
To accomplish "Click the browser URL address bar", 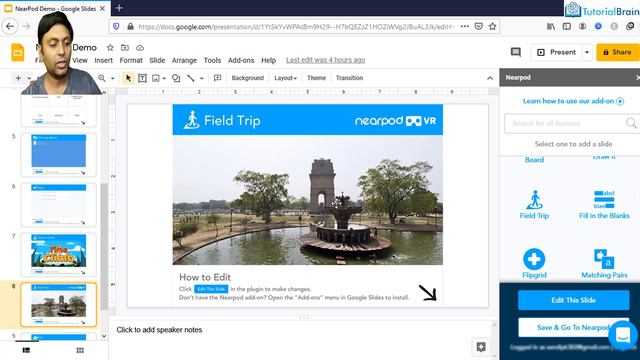I will (296, 27).
